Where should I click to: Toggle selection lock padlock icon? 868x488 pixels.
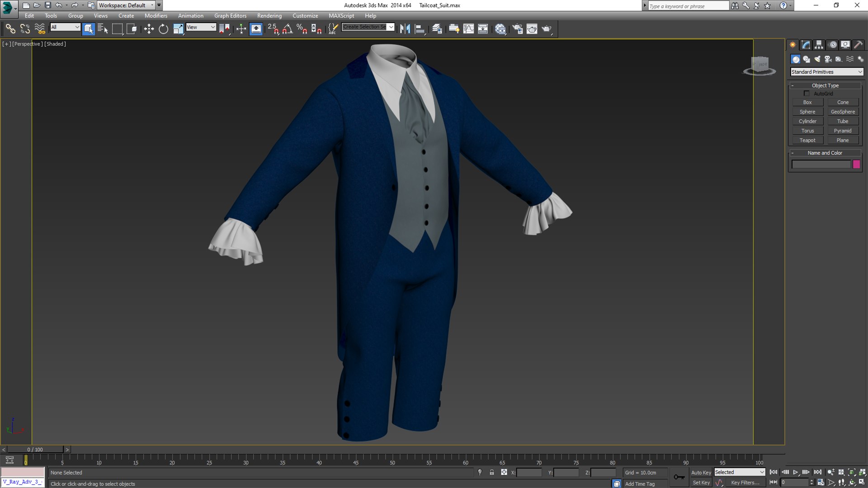[x=492, y=472]
